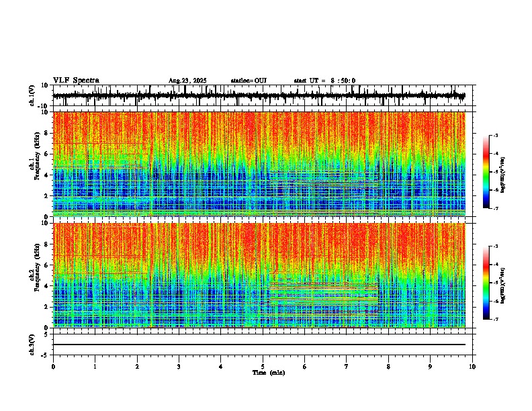Viewport: 532px width, 411px height.
Task: Click the "-5" tick on ch.3(V) axis
Action: tap(45, 355)
